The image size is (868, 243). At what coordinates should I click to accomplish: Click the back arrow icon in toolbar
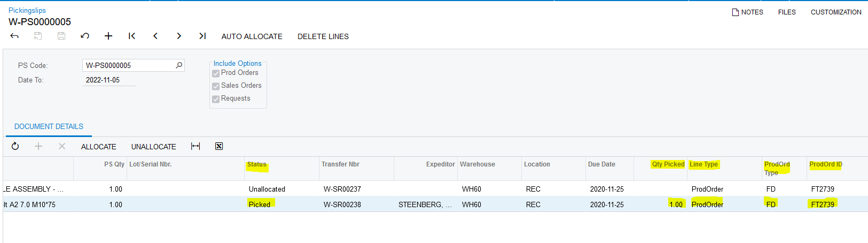pos(14,36)
